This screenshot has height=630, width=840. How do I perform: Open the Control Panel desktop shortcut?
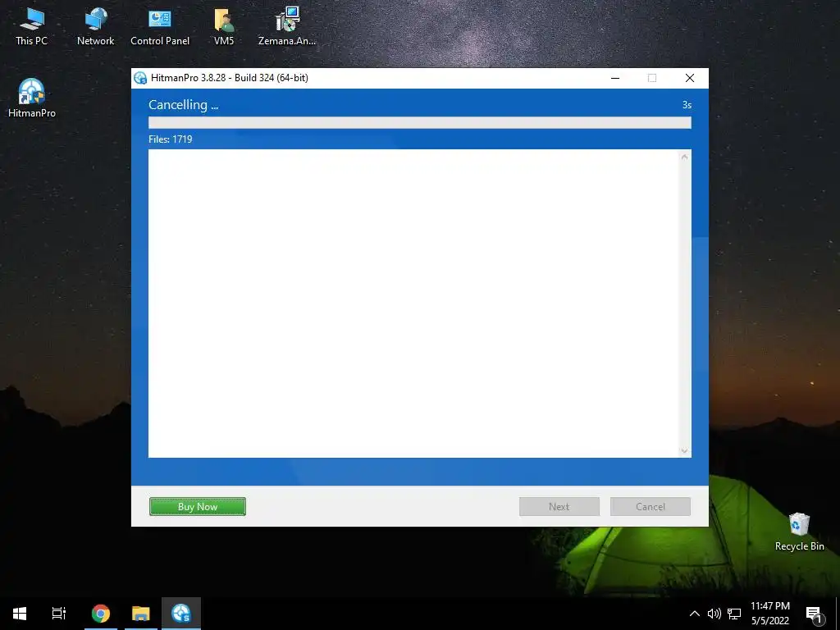coord(160,26)
